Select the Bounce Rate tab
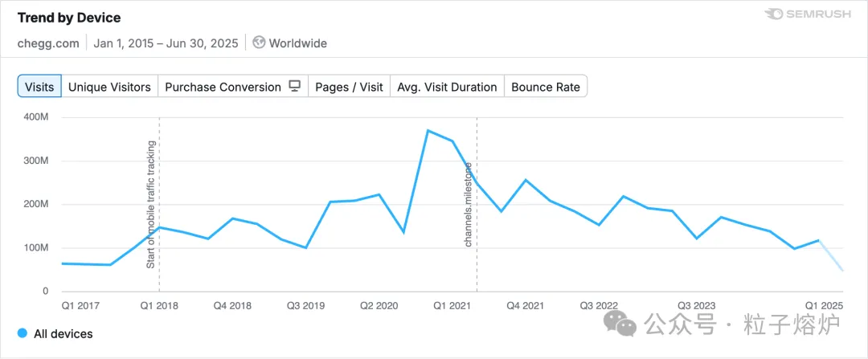This screenshot has height=359, width=868. (x=546, y=87)
